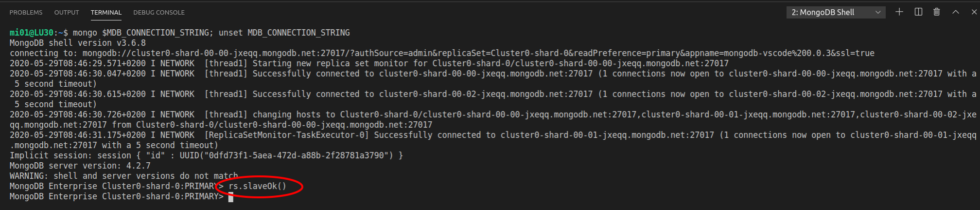Image resolution: width=980 pixels, height=210 pixels.
Task: Split the terminal pane
Action: (x=918, y=12)
